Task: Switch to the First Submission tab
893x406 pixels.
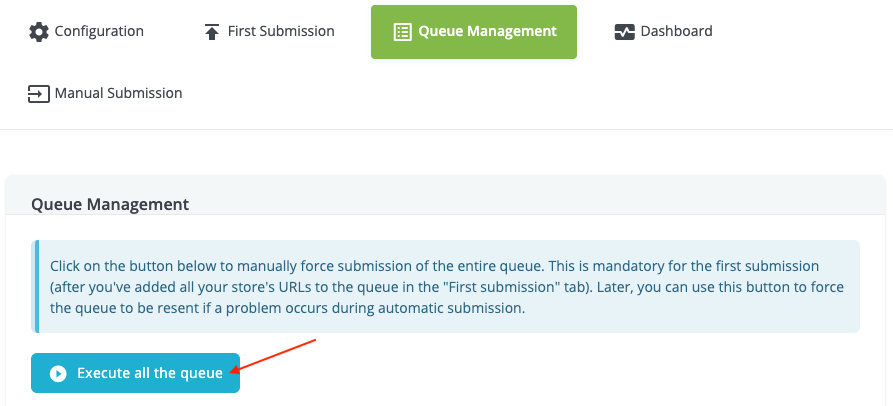Action: [269, 31]
